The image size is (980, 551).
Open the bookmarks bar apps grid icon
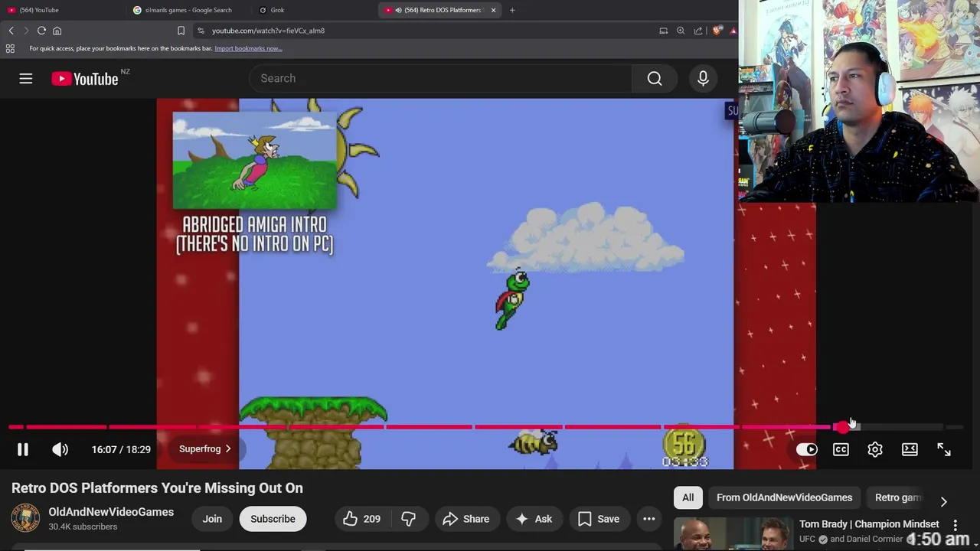click(x=10, y=48)
